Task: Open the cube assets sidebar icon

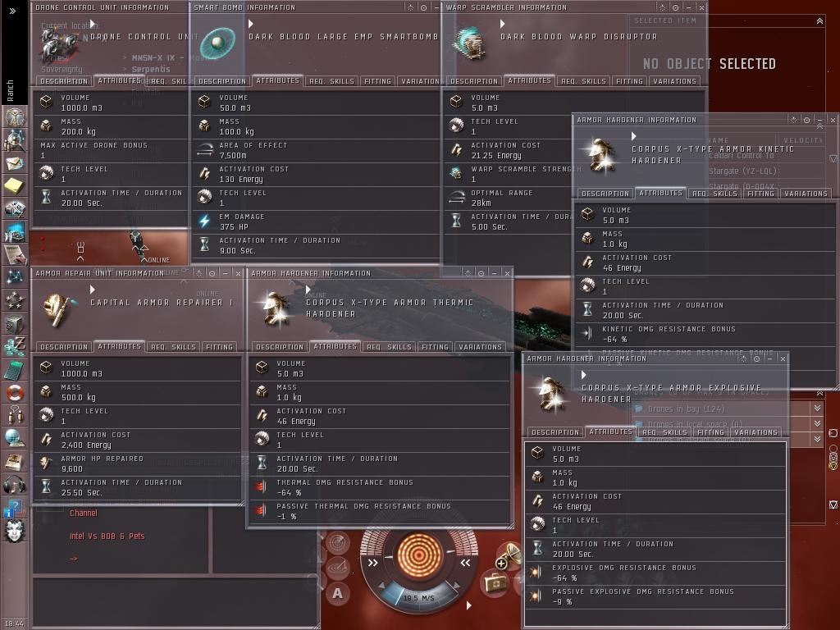Action: point(15,323)
